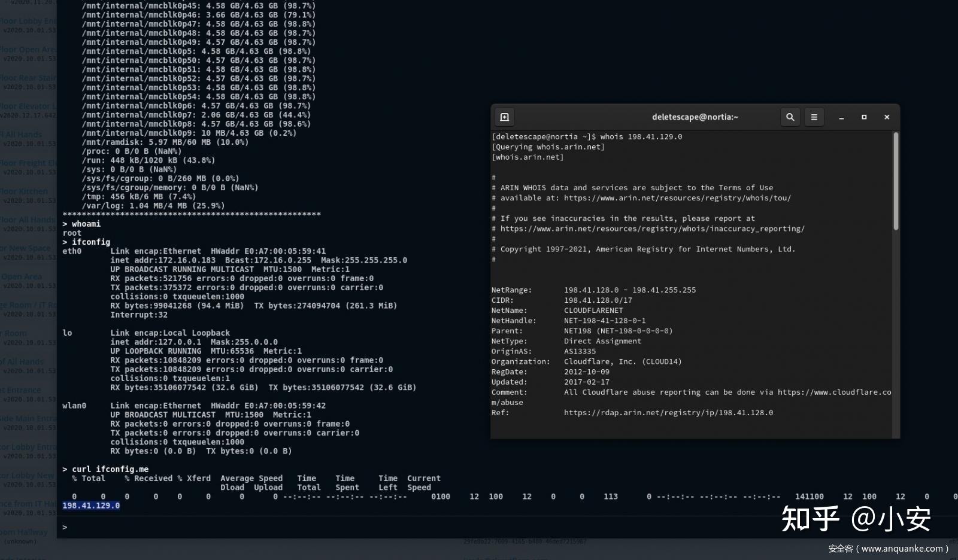Click the RegDate value 2012-10-09
The height and width of the screenshot is (560, 958).
587,372
